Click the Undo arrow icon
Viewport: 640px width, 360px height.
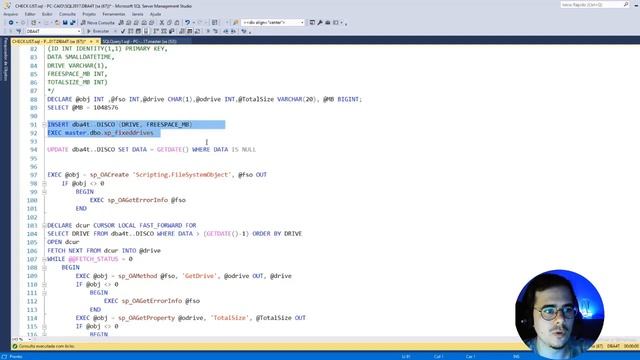click(187, 22)
